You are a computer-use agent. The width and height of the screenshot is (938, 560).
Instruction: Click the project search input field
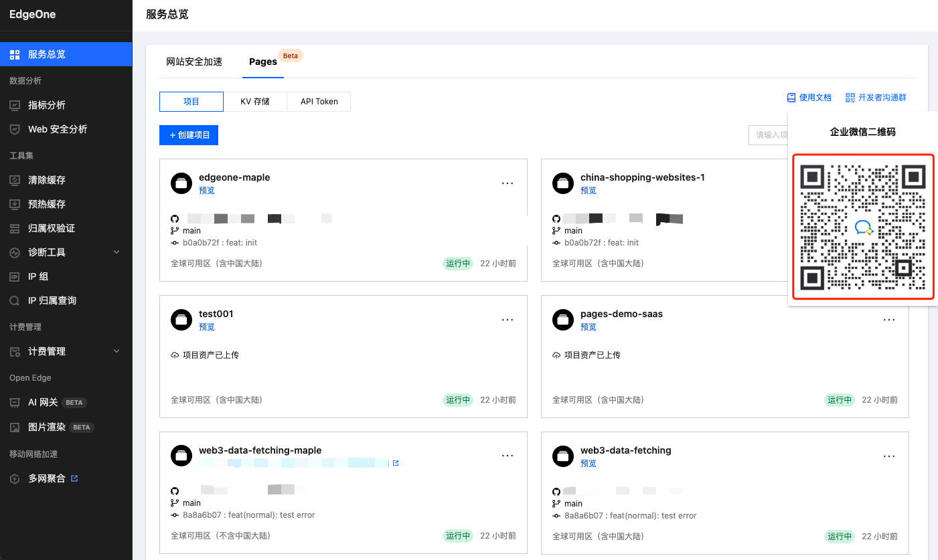coord(769,135)
